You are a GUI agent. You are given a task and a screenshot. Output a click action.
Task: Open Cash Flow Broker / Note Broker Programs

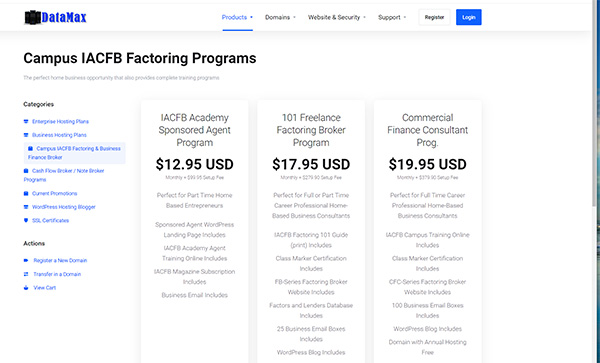click(64, 175)
